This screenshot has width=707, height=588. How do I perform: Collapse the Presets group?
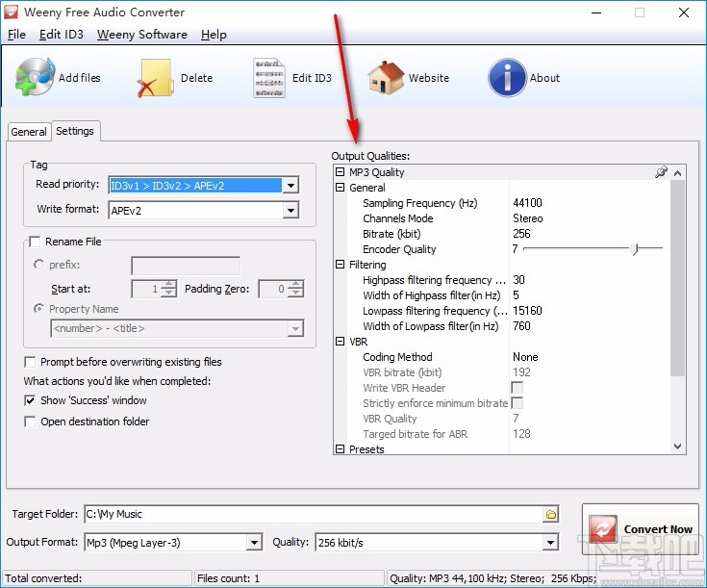pos(340,448)
